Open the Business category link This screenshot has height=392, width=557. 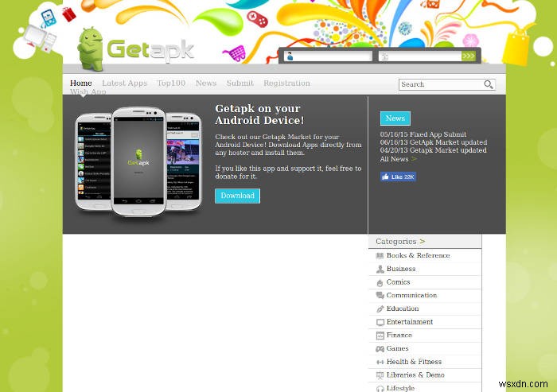pos(401,269)
